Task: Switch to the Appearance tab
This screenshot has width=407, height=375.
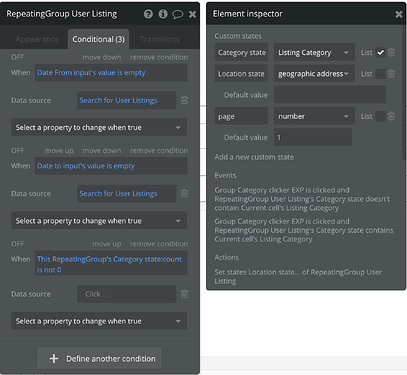Action: point(37,39)
